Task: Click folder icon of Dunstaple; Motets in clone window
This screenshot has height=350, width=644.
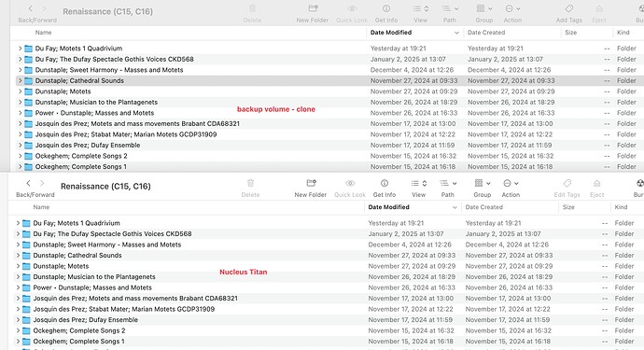Action: point(28,91)
